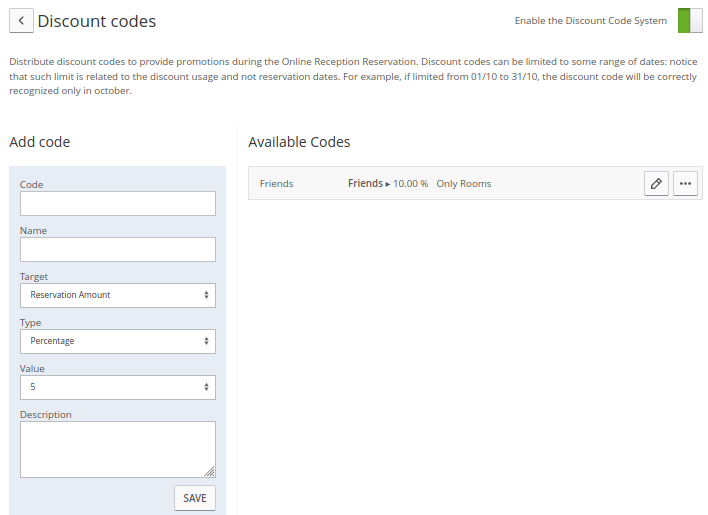Click the bold Friends discount name
This screenshot has width=708, height=515.
point(365,184)
